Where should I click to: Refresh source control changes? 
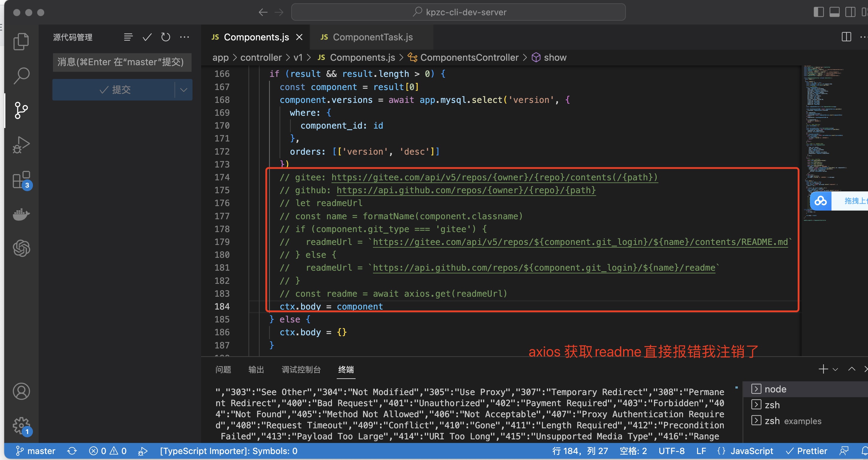(x=166, y=37)
